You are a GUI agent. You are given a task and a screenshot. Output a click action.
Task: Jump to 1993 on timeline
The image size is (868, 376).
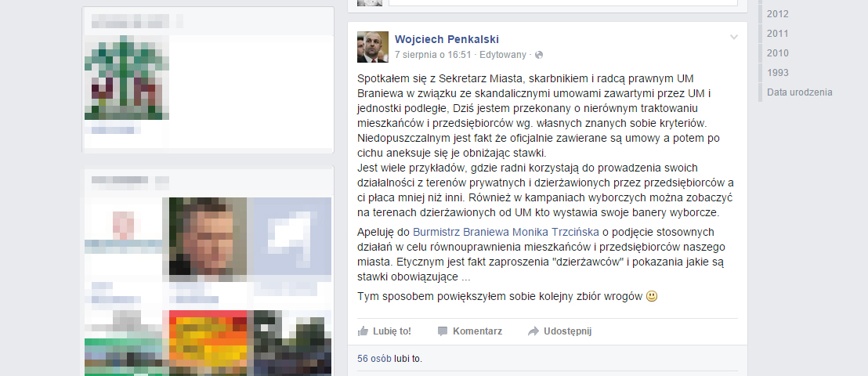tap(778, 73)
